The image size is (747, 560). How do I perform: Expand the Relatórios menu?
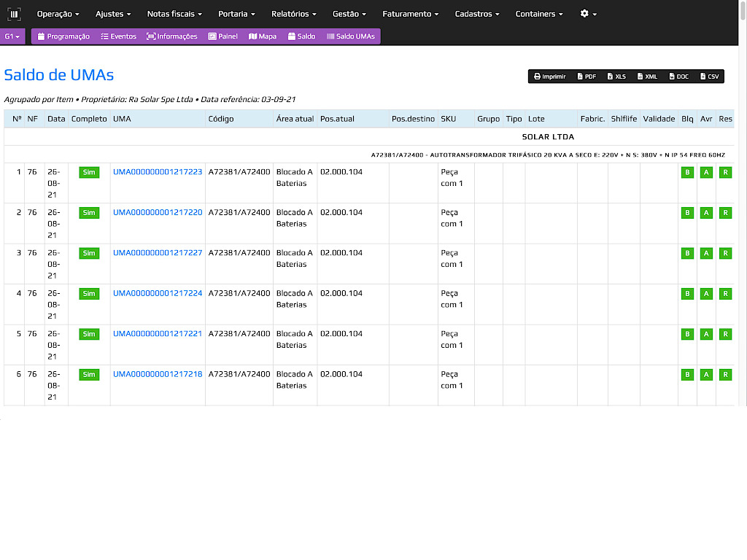(294, 14)
